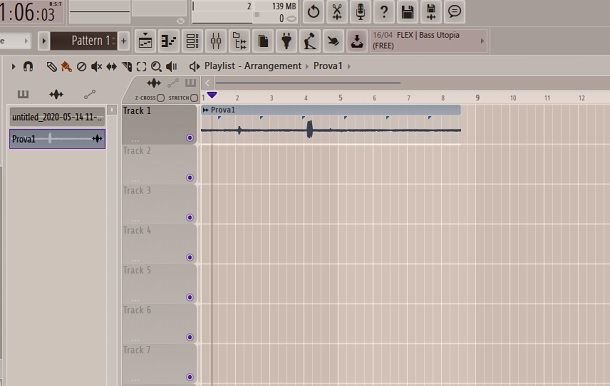Screen dimensions: 610x386
Task: Toggle the magnet snap icon
Action: pos(28,66)
